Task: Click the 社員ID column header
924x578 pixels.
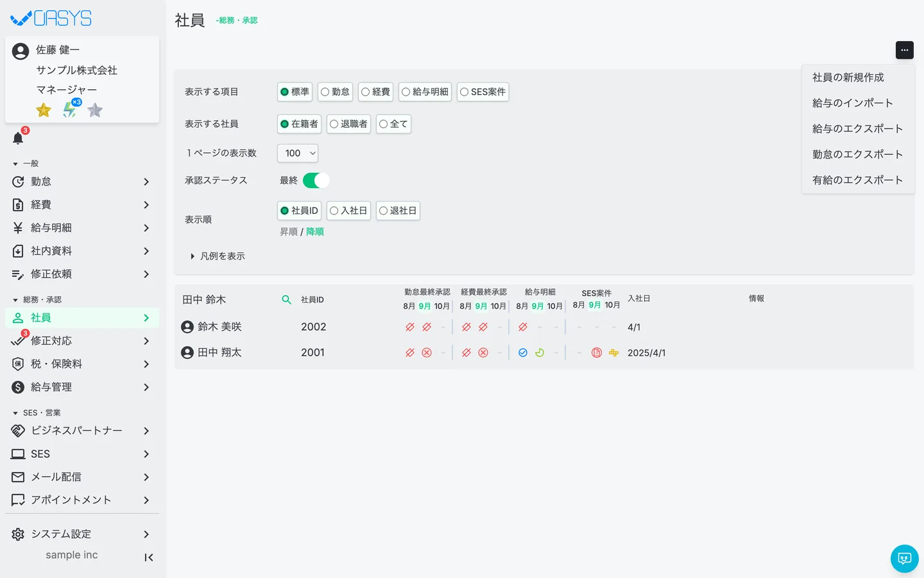Action: point(312,300)
